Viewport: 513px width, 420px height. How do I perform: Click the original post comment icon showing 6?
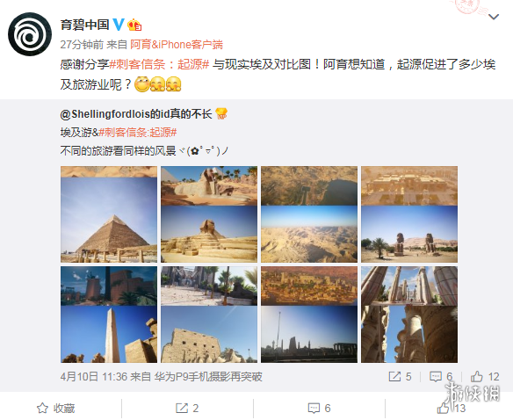441,376
